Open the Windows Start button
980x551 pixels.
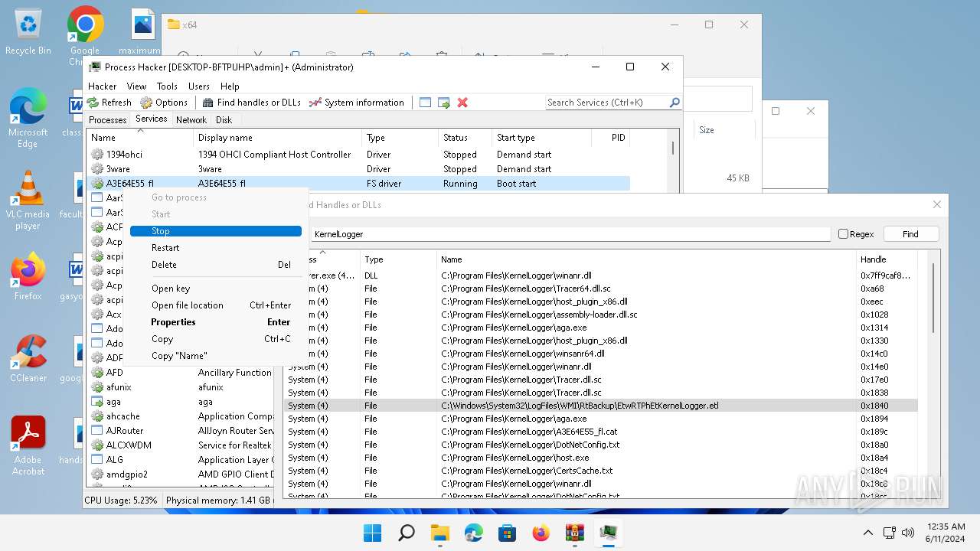pyautogui.click(x=373, y=533)
